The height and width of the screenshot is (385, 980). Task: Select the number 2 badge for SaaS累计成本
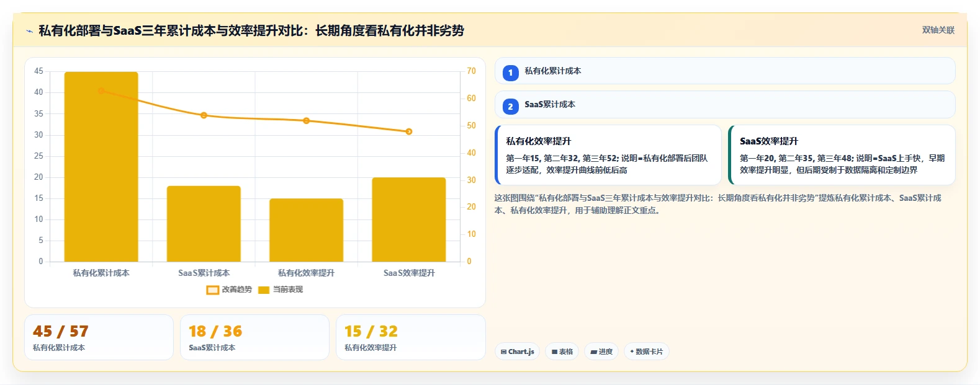pos(510,107)
